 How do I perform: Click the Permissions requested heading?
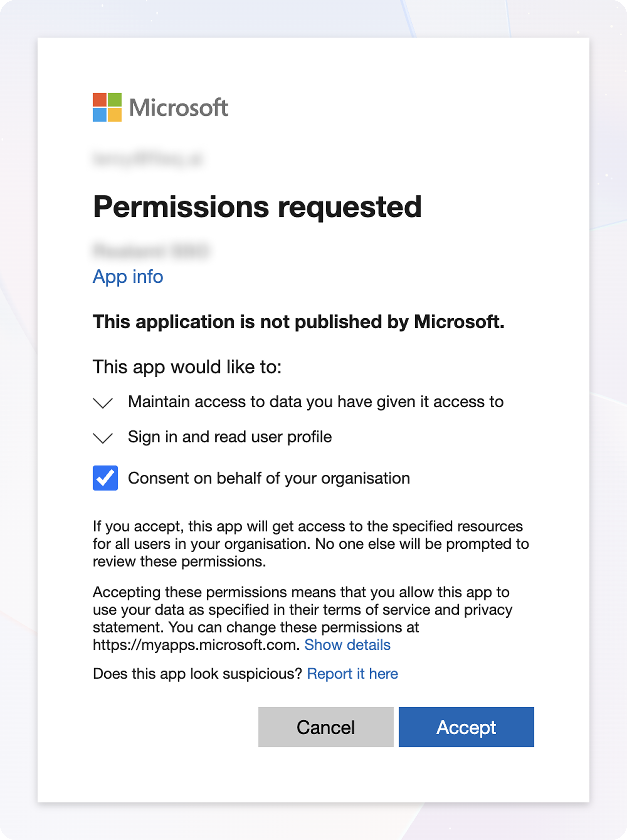point(257,207)
